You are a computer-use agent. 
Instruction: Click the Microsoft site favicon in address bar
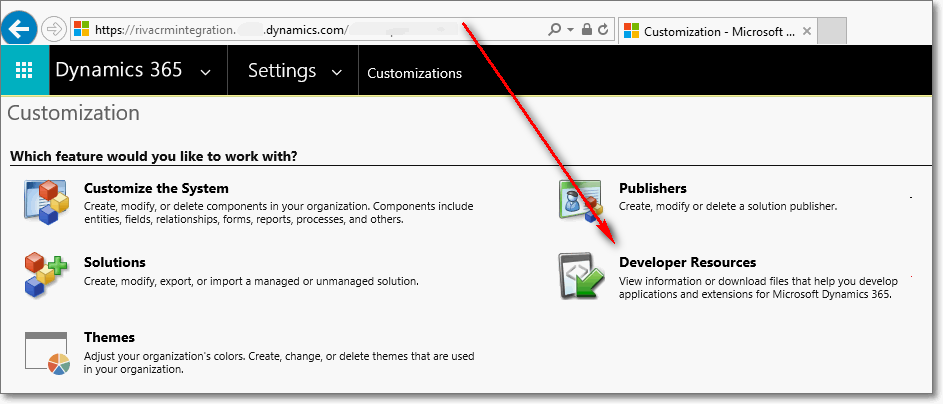click(x=82, y=29)
